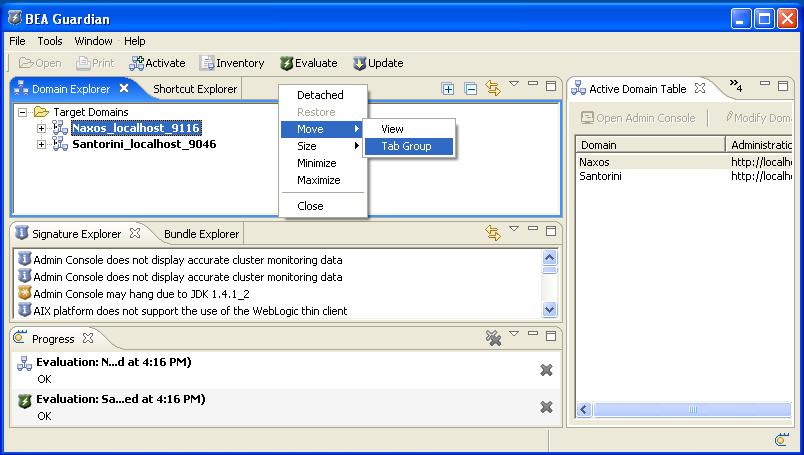Collapse the Target Domains tree node
Image resolution: width=804 pixels, height=455 pixels.
tap(22, 112)
